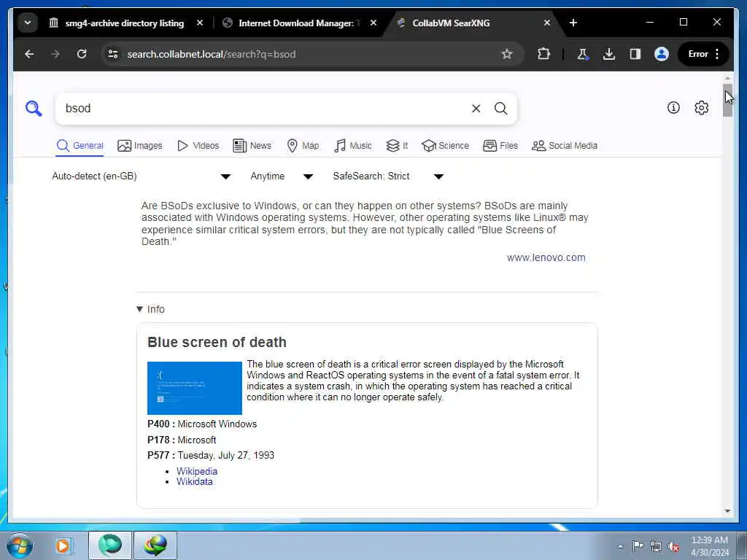The height and width of the screenshot is (560, 747).
Task: Switch to Internet Download Manager tab
Action: coord(298,23)
